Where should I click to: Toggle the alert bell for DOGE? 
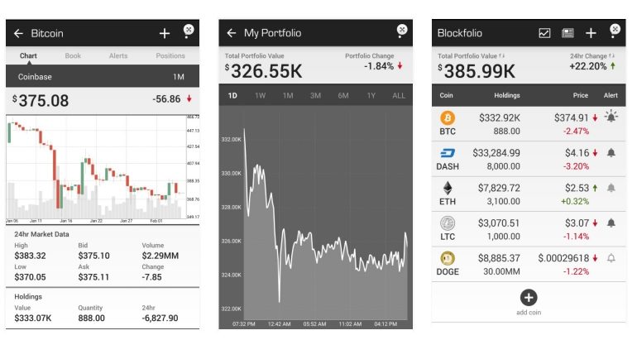click(611, 259)
